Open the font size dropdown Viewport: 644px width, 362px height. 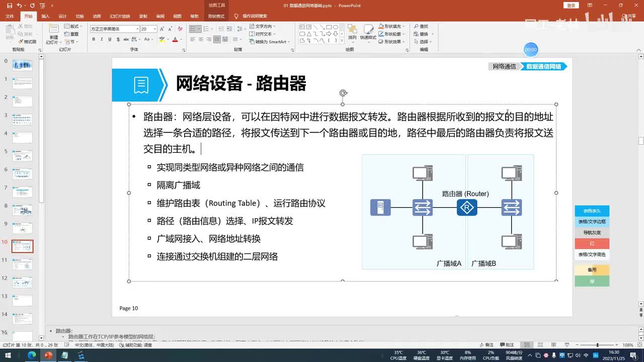pyautogui.click(x=154, y=29)
